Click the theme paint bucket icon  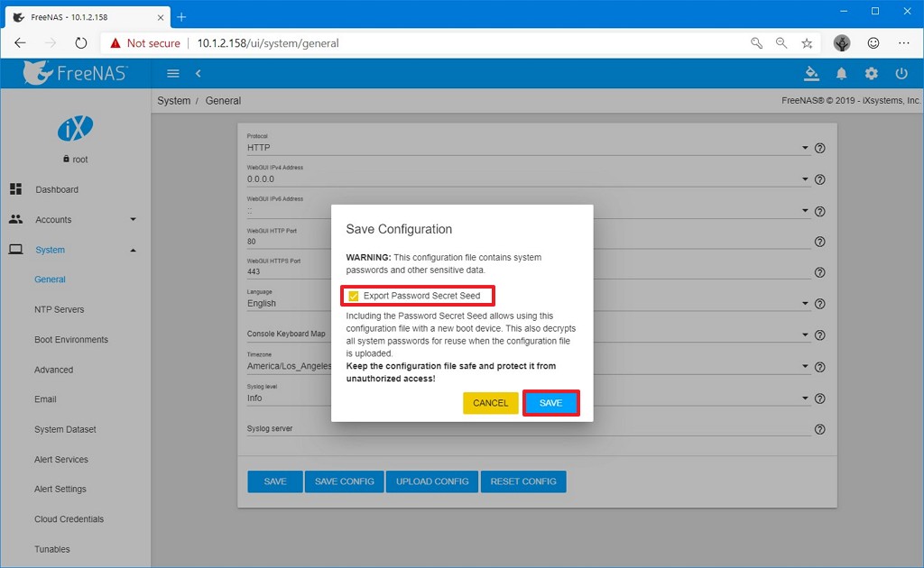[810, 74]
